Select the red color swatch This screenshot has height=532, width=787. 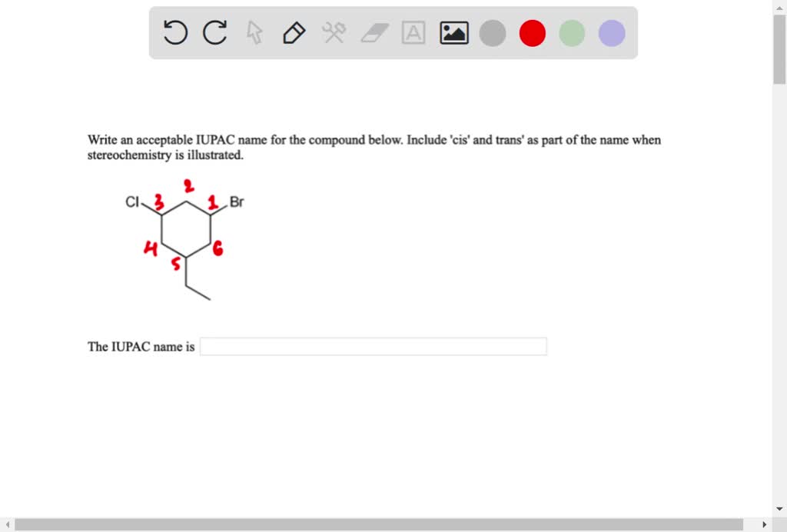533,33
